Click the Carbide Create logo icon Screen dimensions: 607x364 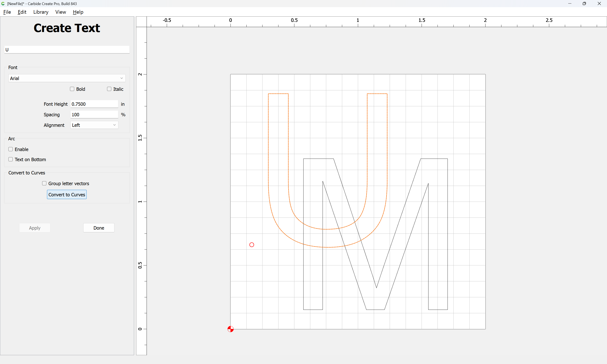3,3
